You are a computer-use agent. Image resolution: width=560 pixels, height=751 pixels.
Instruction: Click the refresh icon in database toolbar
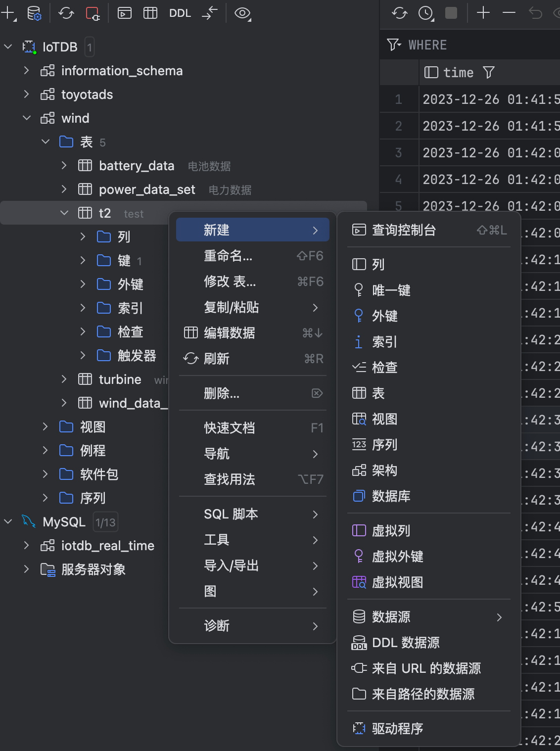click(x=66, y=13)
